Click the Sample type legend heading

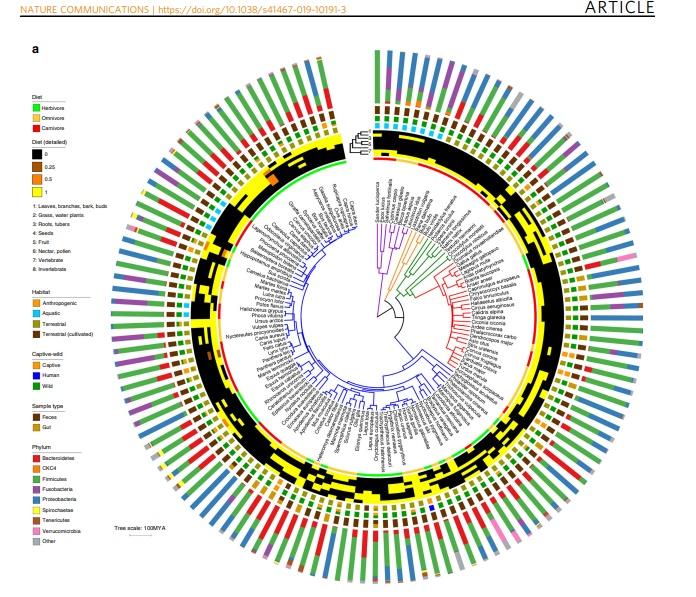(x=47, y=406)
